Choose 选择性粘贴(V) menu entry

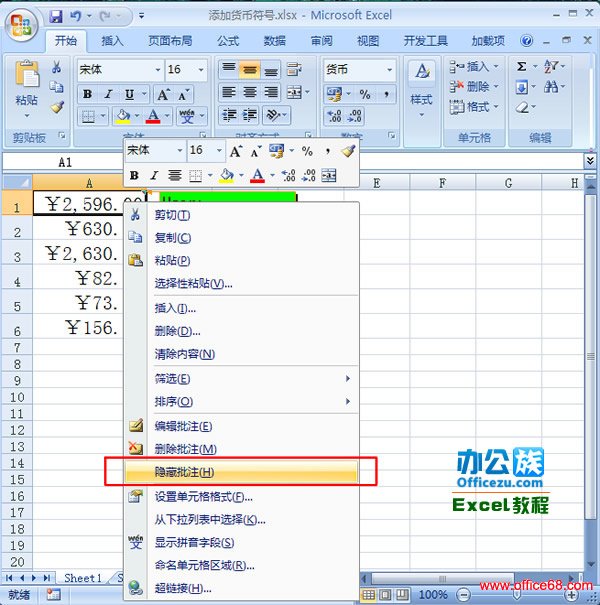pos(241,284)
